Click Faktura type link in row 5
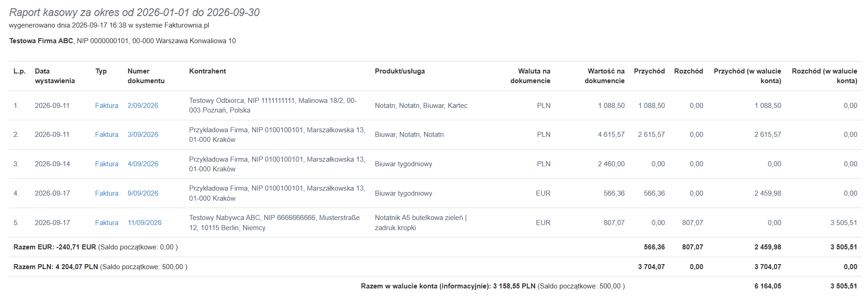This screenshot has width=868, height=299. point(107,223)
